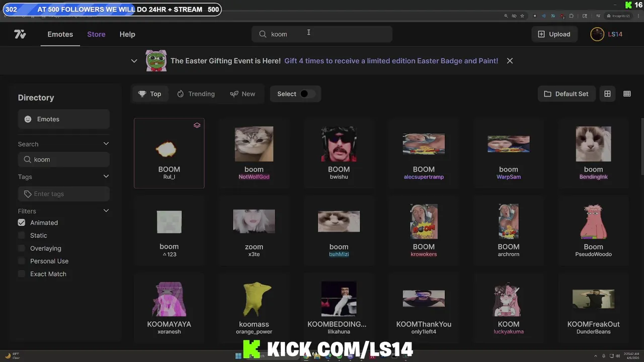Select the Top sorting tab
Viewport: 644px width, 362px height.
(149, 94)
